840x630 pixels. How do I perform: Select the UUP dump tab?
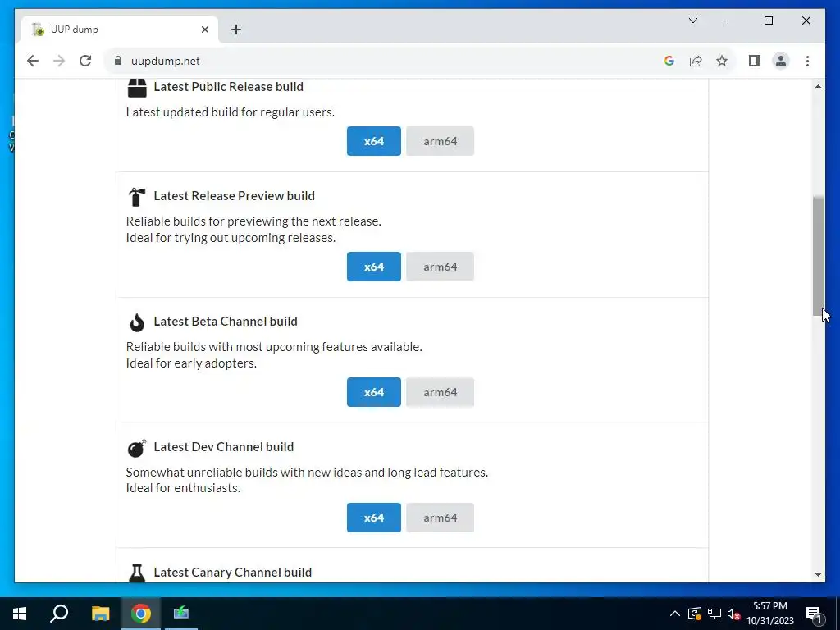120,30
